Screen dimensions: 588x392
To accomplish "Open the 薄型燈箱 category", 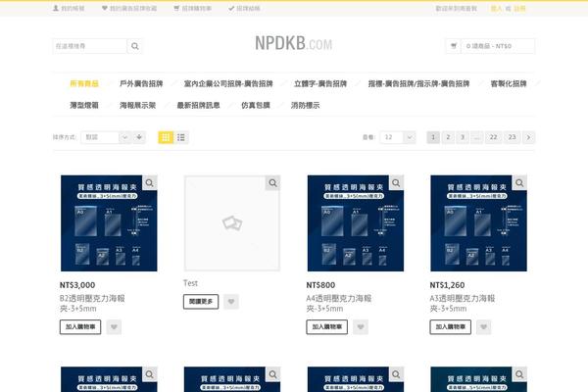I will [84, 106].
